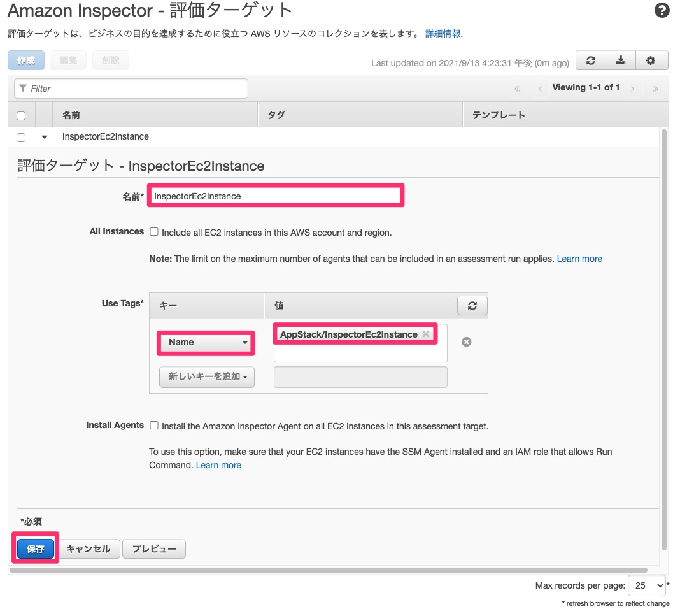Go to the next page of results

click(x=633, y=88)
